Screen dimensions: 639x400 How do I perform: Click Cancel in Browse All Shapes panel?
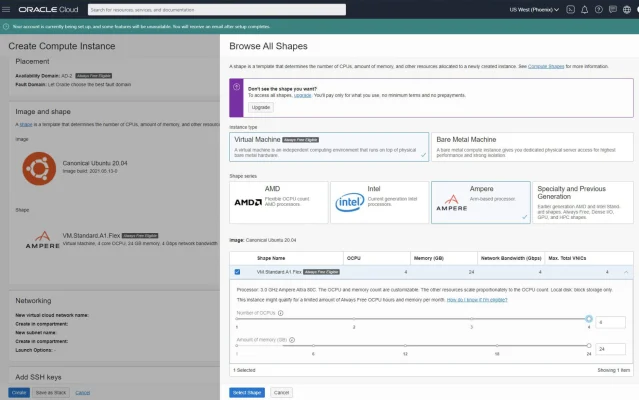[281, 393]
